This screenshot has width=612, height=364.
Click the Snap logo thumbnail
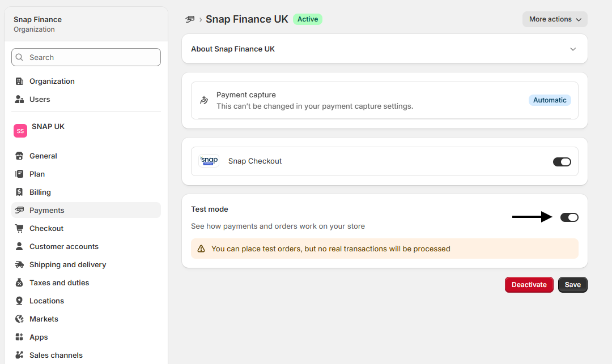(209, 161)
